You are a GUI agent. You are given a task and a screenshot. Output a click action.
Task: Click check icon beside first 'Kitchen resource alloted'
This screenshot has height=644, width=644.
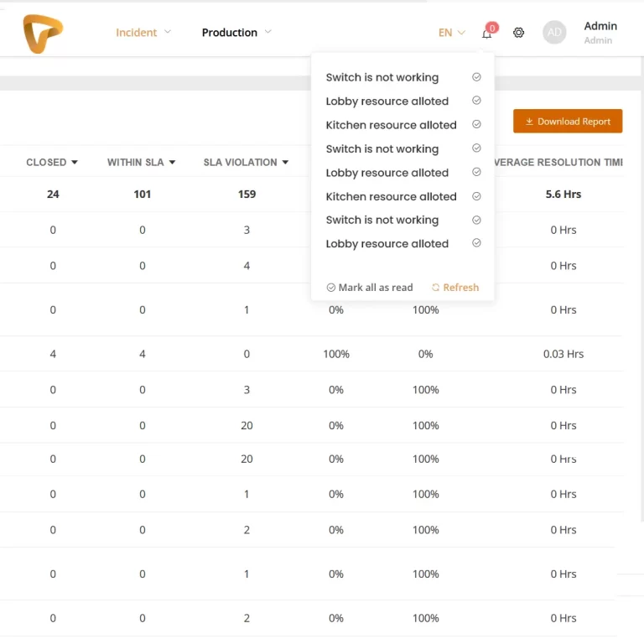(476, 124)
